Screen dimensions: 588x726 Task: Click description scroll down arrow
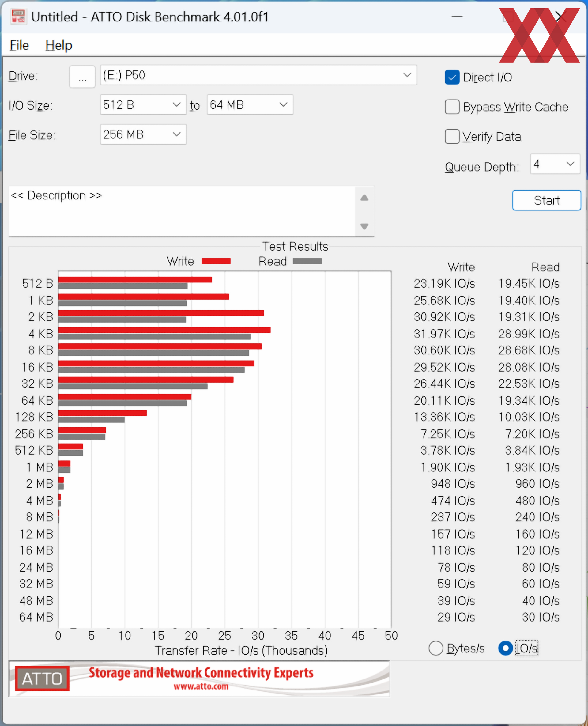(364, 226)
